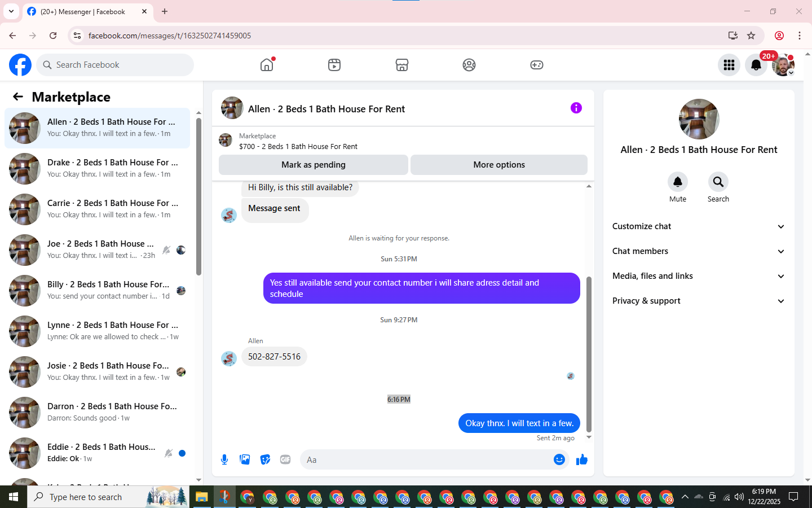This screenshot has height=508, width=812.
Task: Click Allen's phone number message
Action: pyautogui.click(x=274, y=357)
